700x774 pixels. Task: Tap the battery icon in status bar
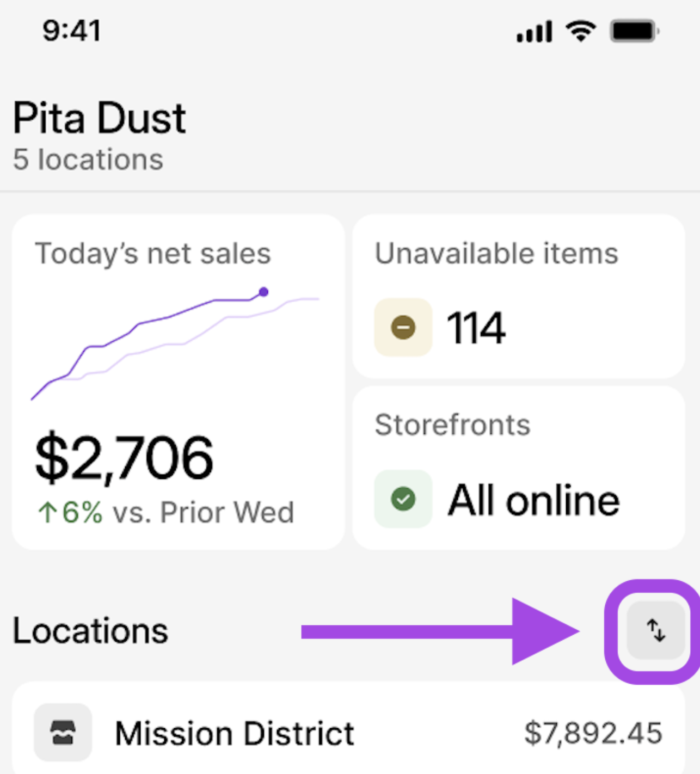(634, 31)
